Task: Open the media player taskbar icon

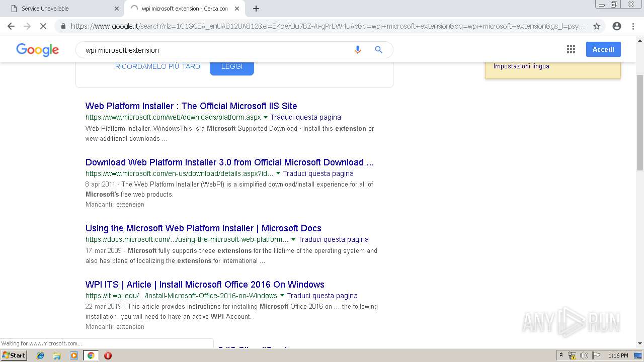Action: 74,355
